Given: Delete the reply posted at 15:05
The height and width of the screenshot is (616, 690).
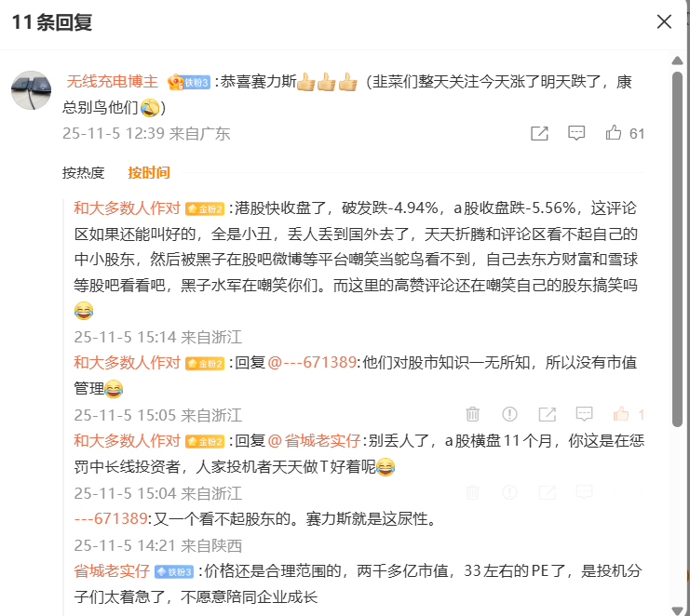Looking at the screenshot, I should point(473,414).
